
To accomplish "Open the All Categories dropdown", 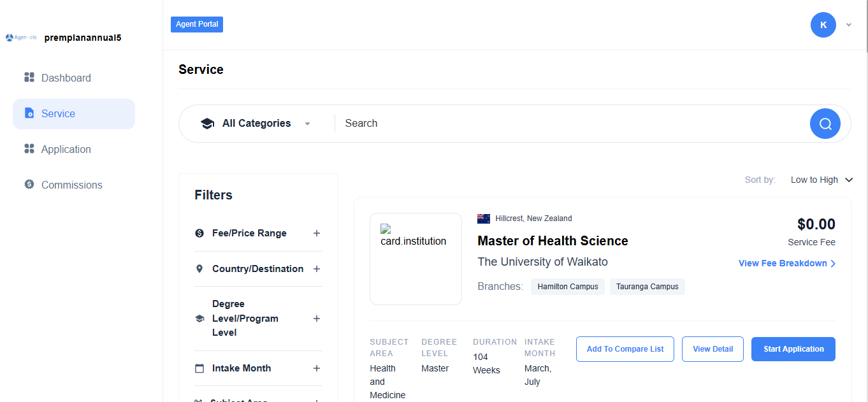I will click(x=256, y=124).
